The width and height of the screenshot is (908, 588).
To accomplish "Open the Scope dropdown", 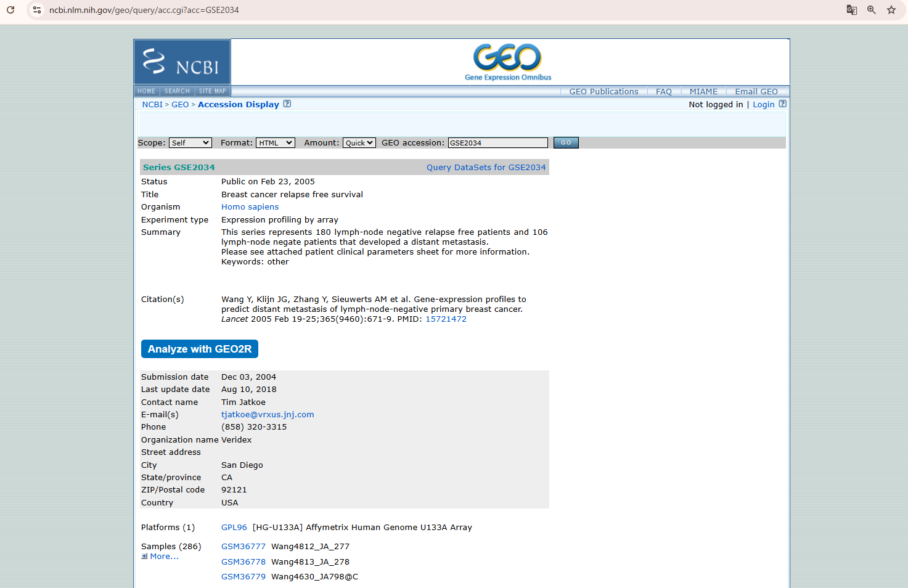I will (190, 143).
